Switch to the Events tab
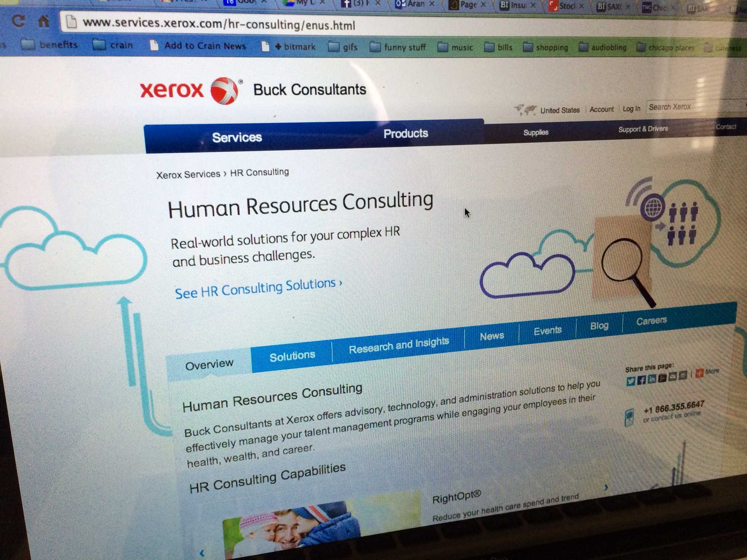 pos(547,330)
